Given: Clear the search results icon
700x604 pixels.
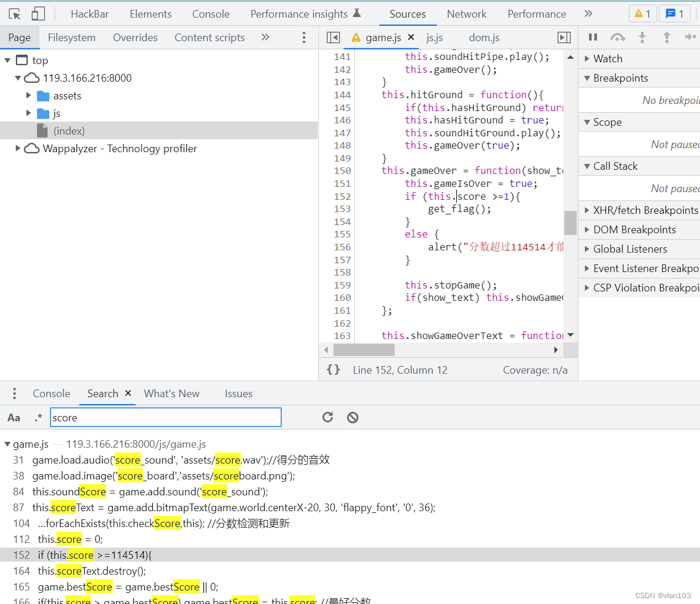Looking at the screenshot, I should [x=352, y=417].
